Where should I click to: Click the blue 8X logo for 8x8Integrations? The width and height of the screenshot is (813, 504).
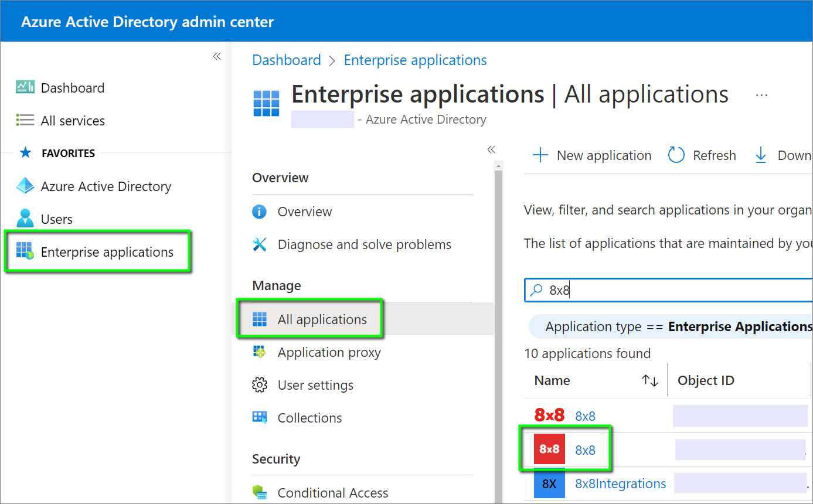tap(549, 483)
